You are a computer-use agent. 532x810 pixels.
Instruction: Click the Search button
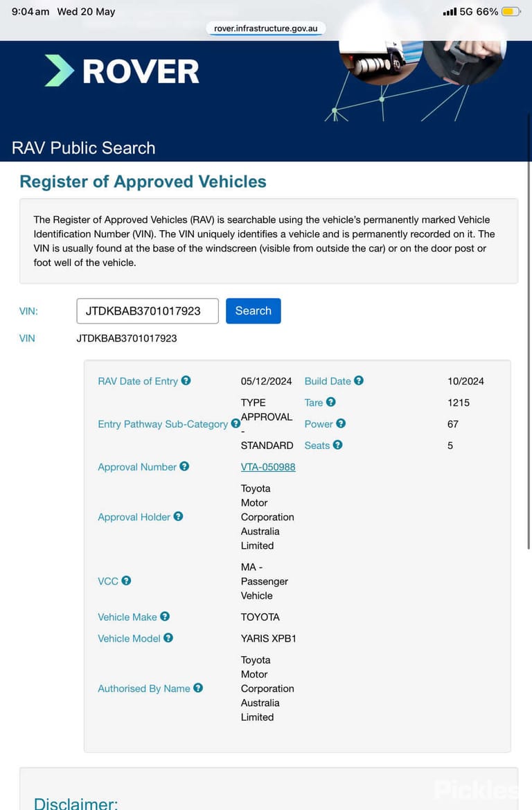(x=253, y=311)
